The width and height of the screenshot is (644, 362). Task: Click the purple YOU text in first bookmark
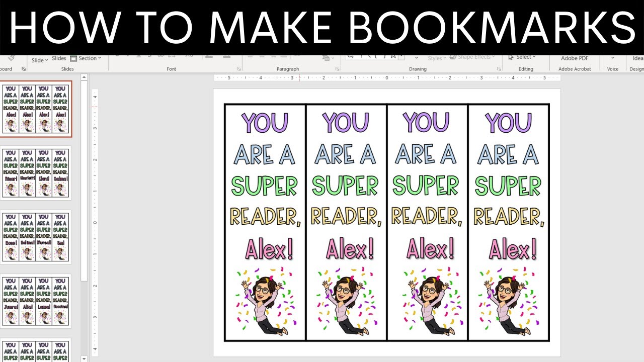(x=265, y=123)
